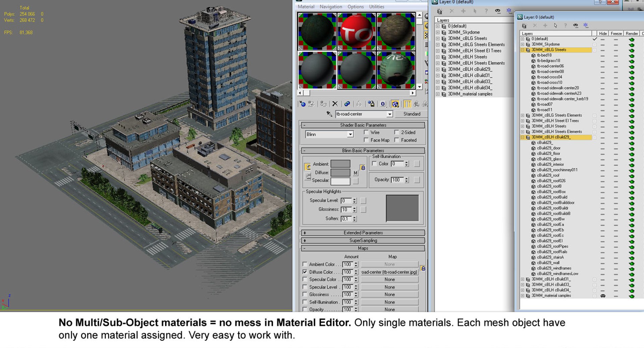644x348 pixels.
Task: Expand 3DMM_cBLH cBuild31_ in back layer window
Action: 438,75
